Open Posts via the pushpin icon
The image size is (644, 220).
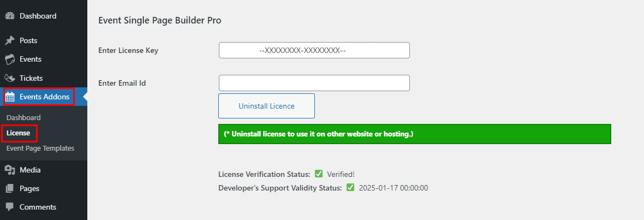(10, 40)
